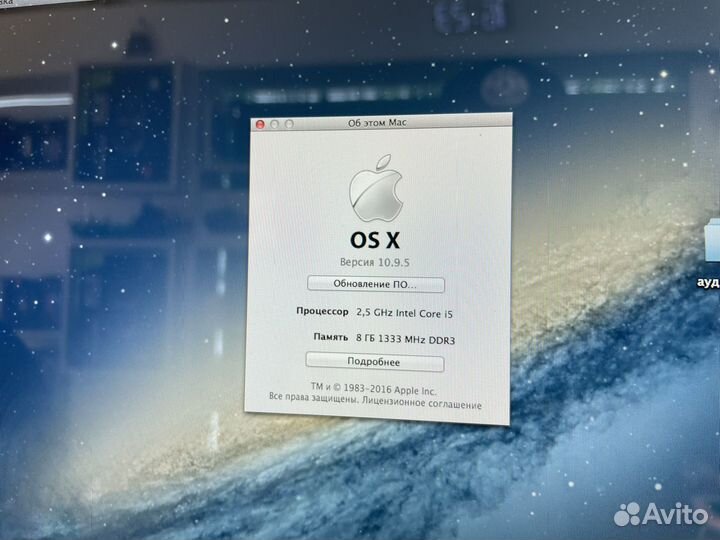The image size is (720, 540).
Task: Minimize the Об этом Mac window
Action: tap(275, 124)
